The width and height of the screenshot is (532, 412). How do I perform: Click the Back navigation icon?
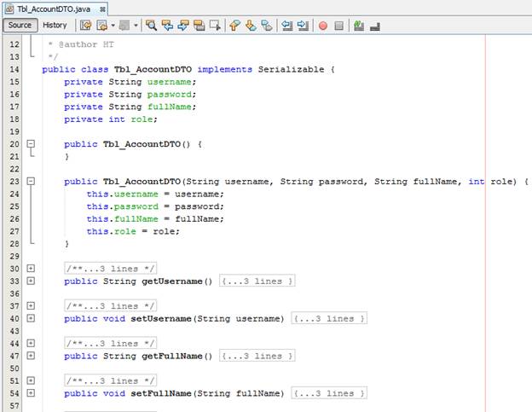(x=101, y=26)
